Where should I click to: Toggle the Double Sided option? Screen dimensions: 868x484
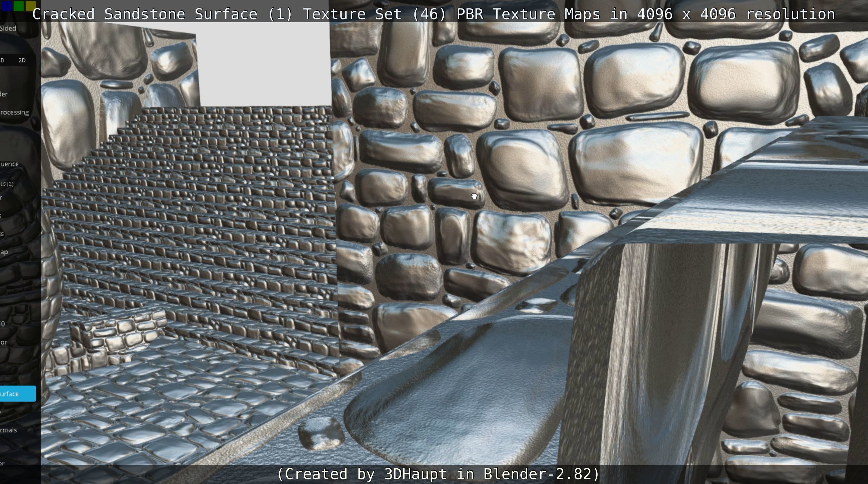click(8, 28)
